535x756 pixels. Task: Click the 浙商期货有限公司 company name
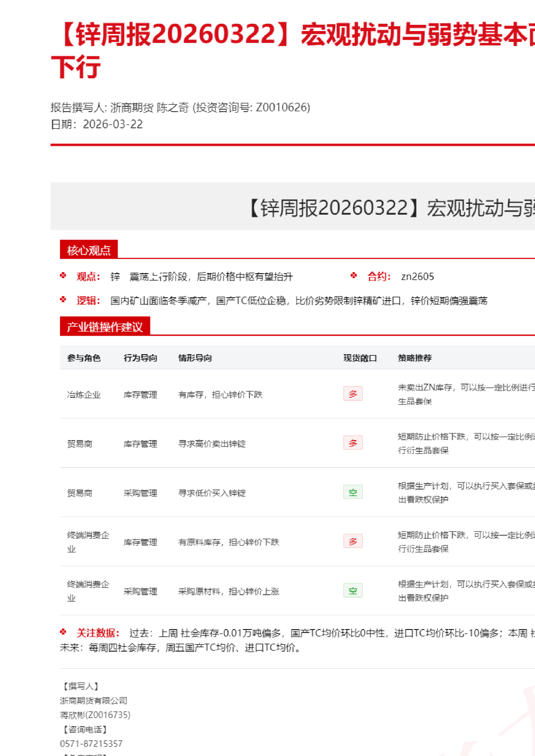(94, 701)
